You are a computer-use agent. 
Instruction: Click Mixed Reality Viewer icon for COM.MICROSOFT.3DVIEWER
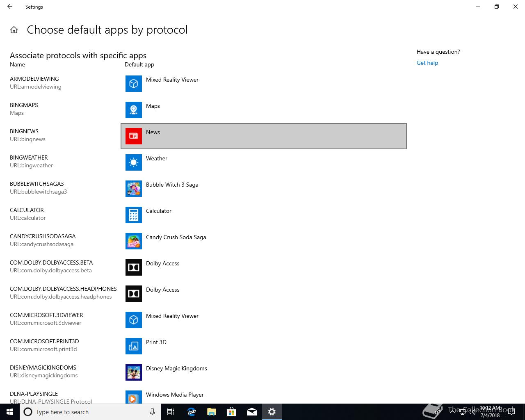point(134,320)
